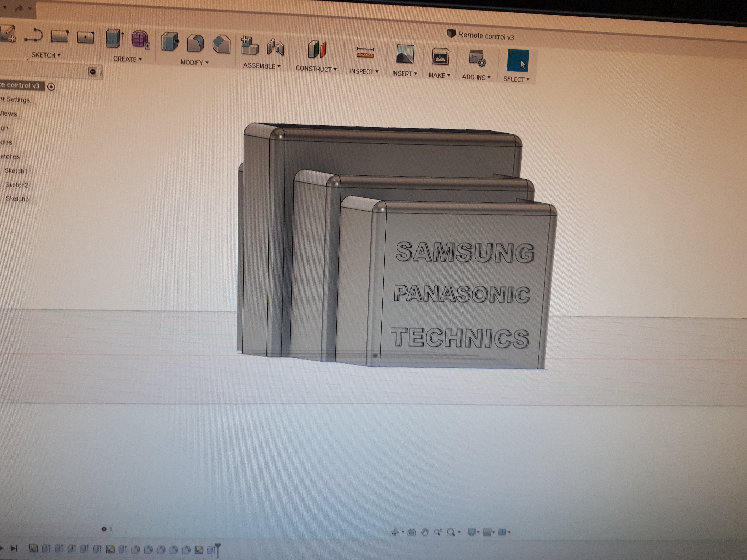Select the last sketch feature in timeline

(x=199, y=550)
